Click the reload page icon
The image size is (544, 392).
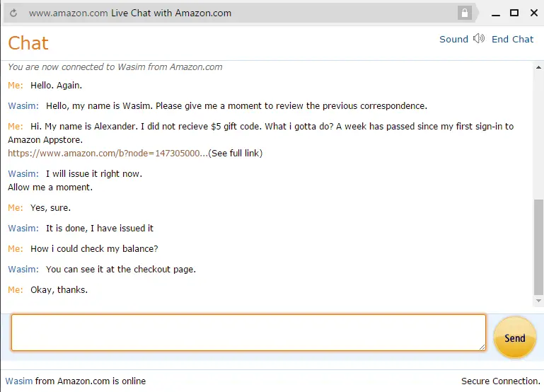13,13
